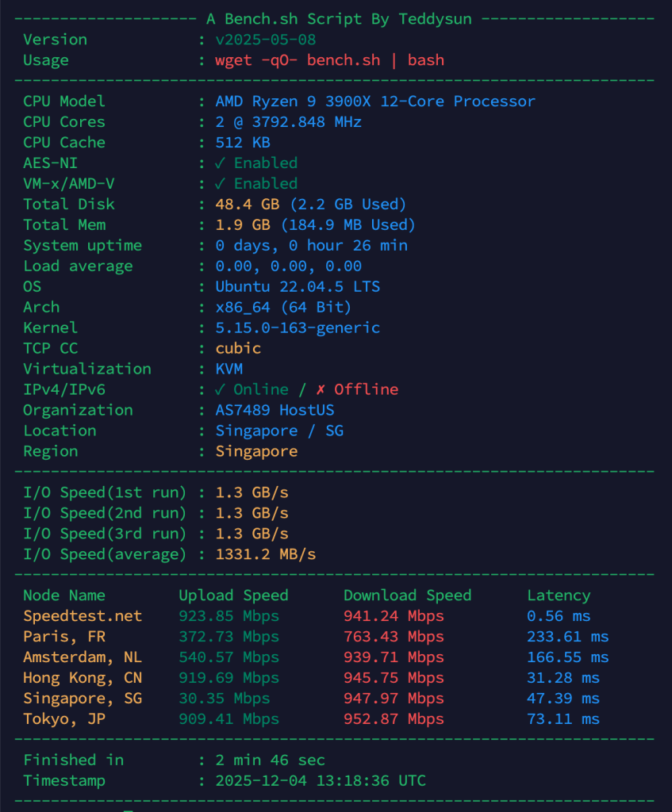
Task: Click the Hong Kong latency 31.28 ms
Action: pos(563,679)
